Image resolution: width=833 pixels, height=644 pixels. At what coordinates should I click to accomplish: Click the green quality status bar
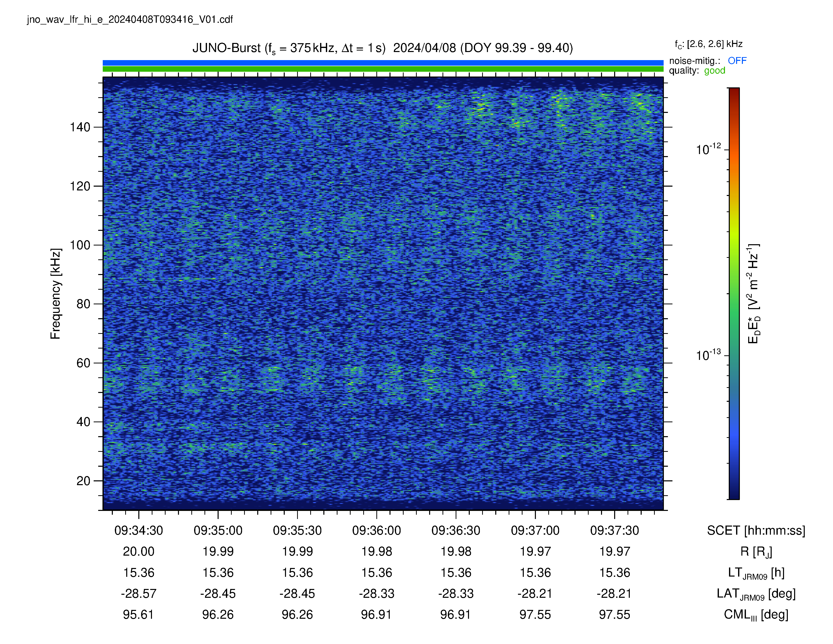coord(383,69)
